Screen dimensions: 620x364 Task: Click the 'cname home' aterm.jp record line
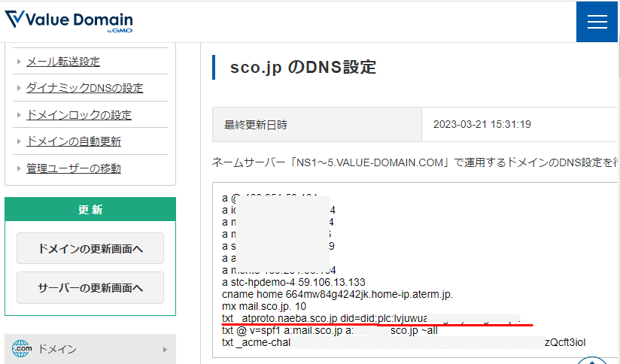point(337,295)
